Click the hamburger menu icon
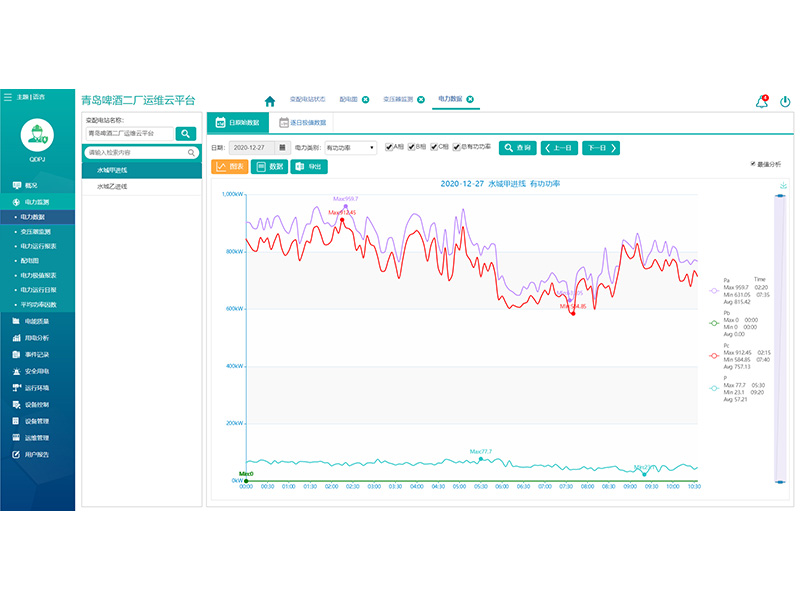The height and width of the screenshot is (600, 800). point(8,97)
